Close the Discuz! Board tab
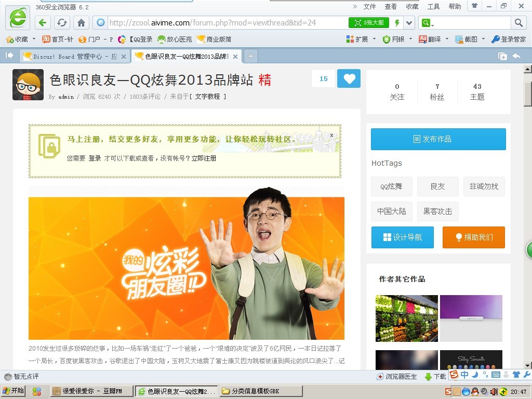 (124, 57)
